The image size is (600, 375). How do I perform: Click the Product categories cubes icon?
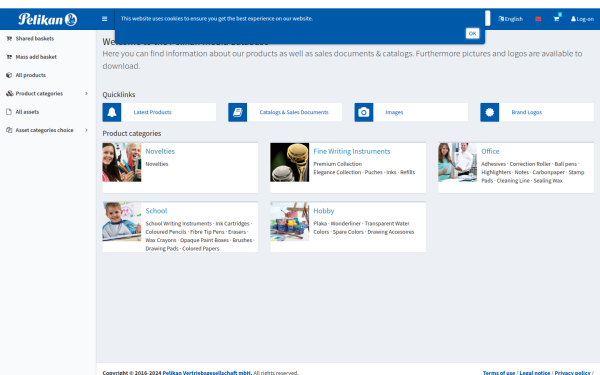point(10,94)
